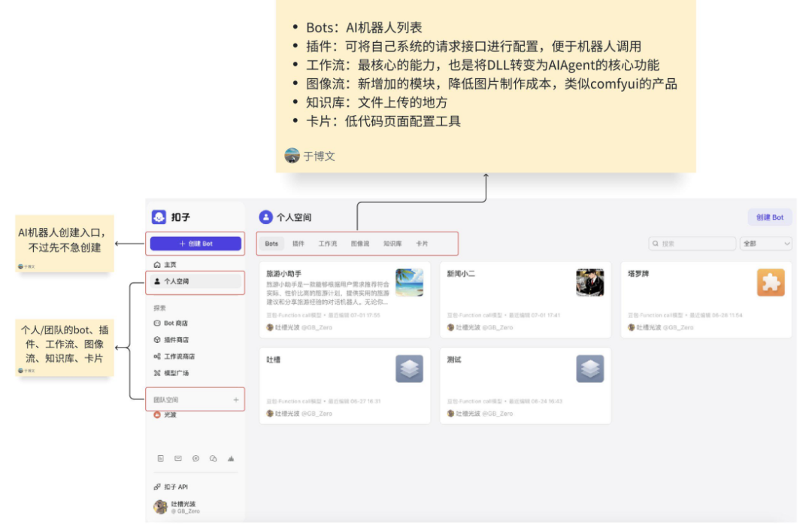Open the 测试 bot card title
The width and height of the screenshot is (812, 531).
point(454,360)
